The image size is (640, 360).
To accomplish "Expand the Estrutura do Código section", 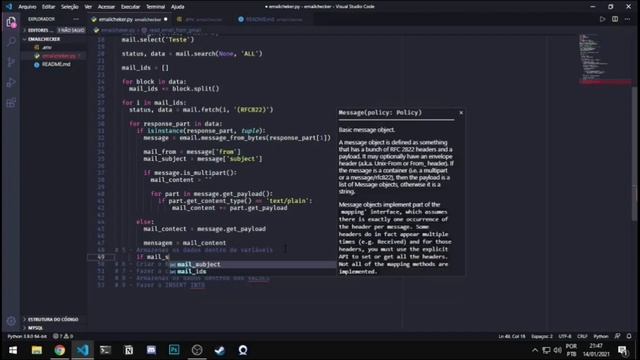I will [53, 319].
